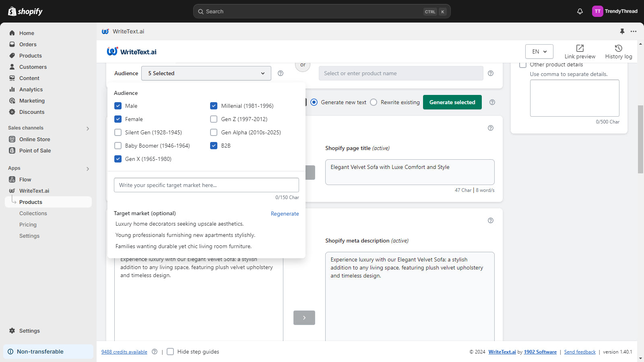Click the Flow app icon
The width and height of the screenshot is (644, 362).
click(x=12, y=179)
